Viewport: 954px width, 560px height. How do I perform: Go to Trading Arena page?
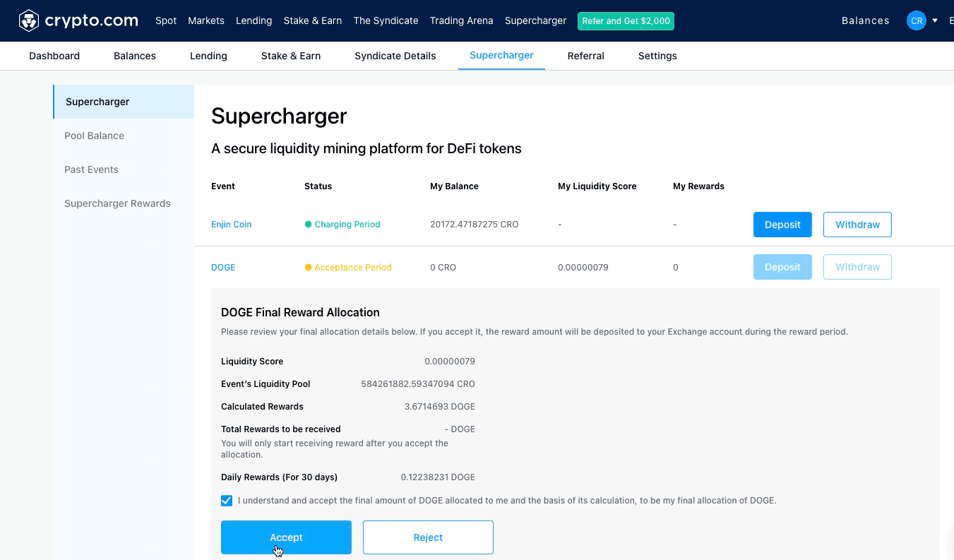click(461, 20)
